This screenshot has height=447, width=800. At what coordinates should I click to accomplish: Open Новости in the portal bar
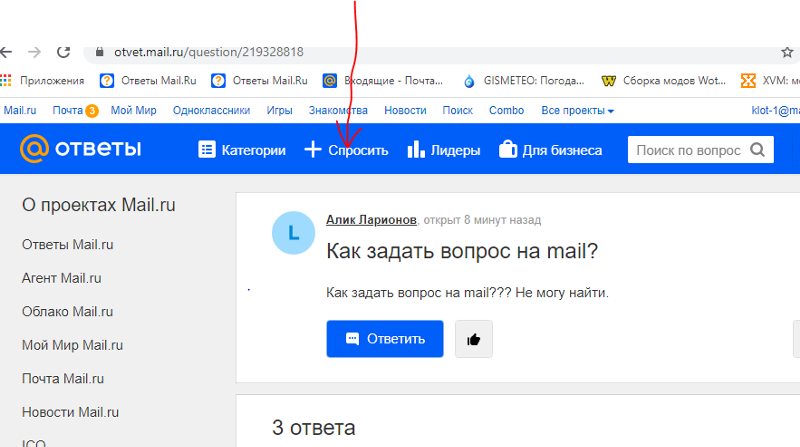pos(405,110)
